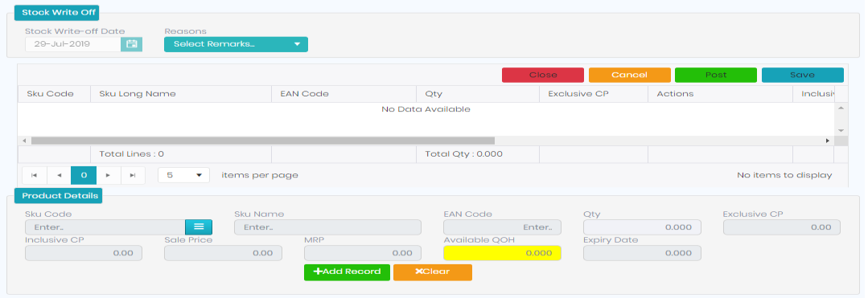Select current page number 0
The width and height of the screenshot is (868, 298).
tap(84, 175)
